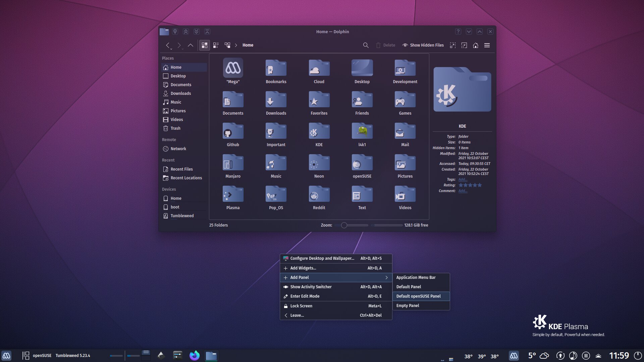Open Trash in Places sidebar
Image resolution: width=644 pixels, height=362 pixels.
click(184, 128)
